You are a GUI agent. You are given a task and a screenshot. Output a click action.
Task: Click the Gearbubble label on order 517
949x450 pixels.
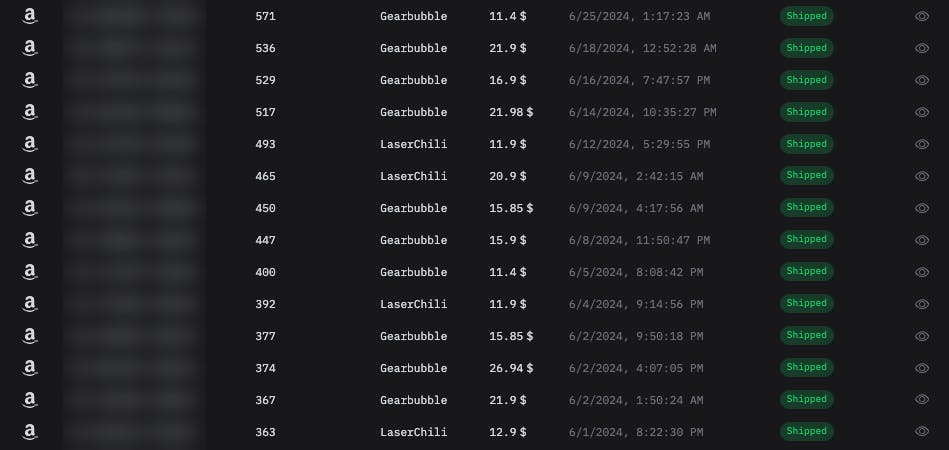(x=413, y=112)
